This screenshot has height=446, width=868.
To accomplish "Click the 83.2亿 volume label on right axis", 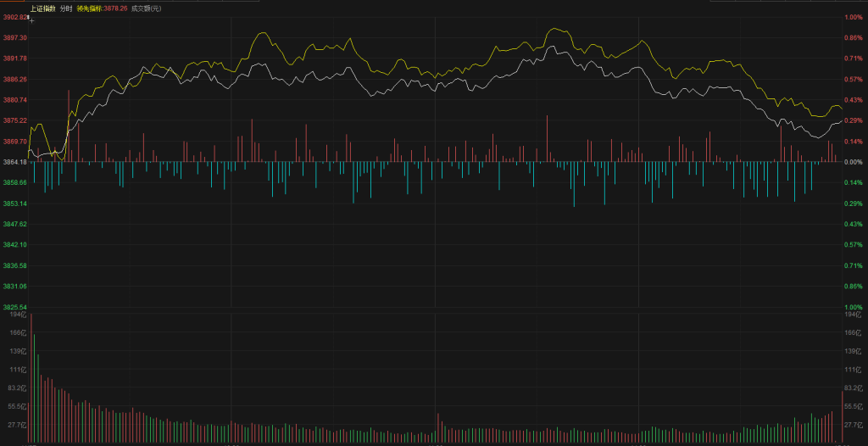I will pos(852,388).
